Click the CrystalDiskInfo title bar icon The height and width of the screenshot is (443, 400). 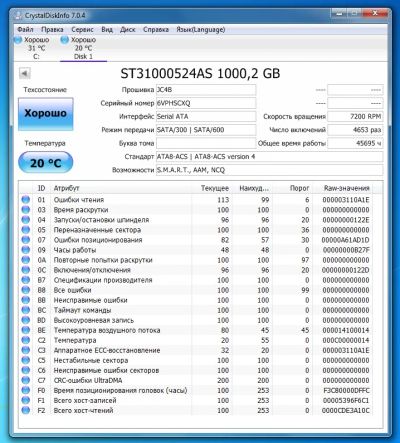[x=19, y=15]
